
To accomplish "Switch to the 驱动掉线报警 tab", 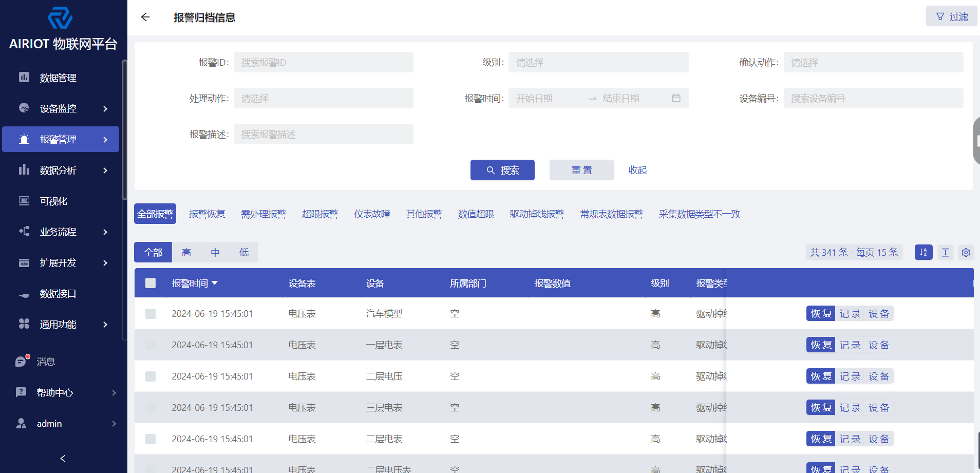I will pyautogui.click(x=537, y=214).
